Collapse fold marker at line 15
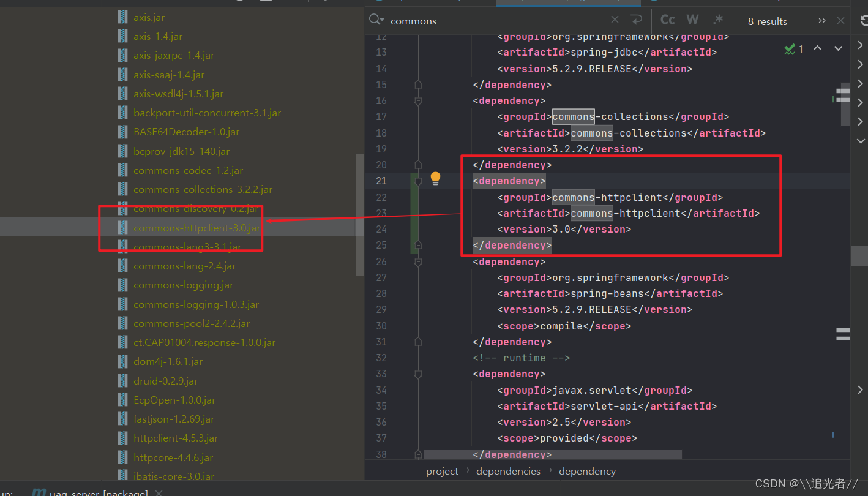The height and width of the screenshot is (496, 868). tap(418, 85)
